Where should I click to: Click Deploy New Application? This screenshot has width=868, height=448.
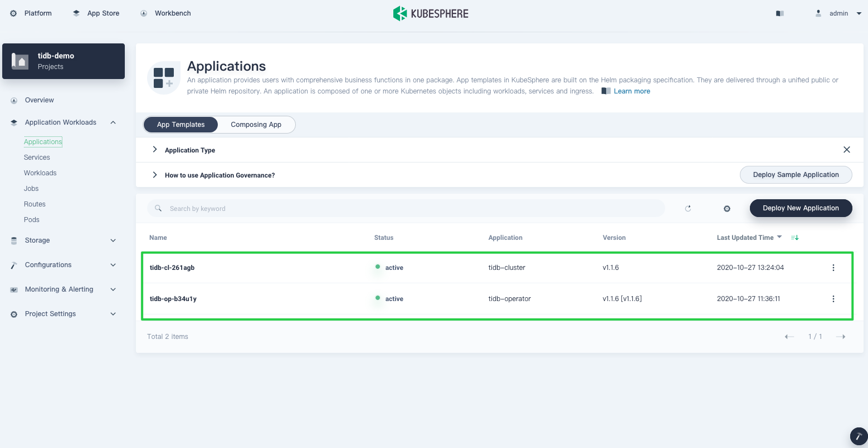point(801,208)
